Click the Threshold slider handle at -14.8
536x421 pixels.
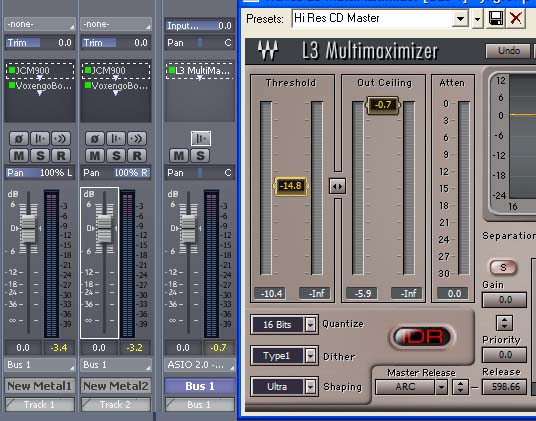click(x=291, y=186)
